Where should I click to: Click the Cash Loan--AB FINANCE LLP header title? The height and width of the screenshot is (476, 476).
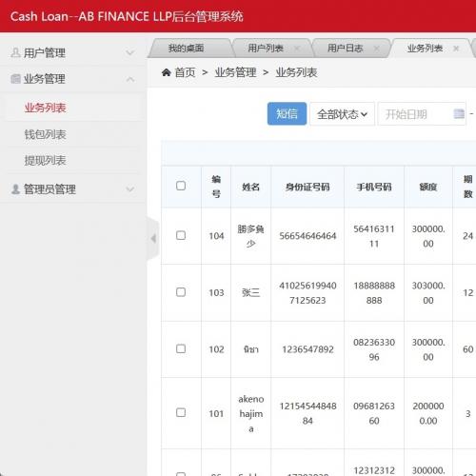(127, 16)
